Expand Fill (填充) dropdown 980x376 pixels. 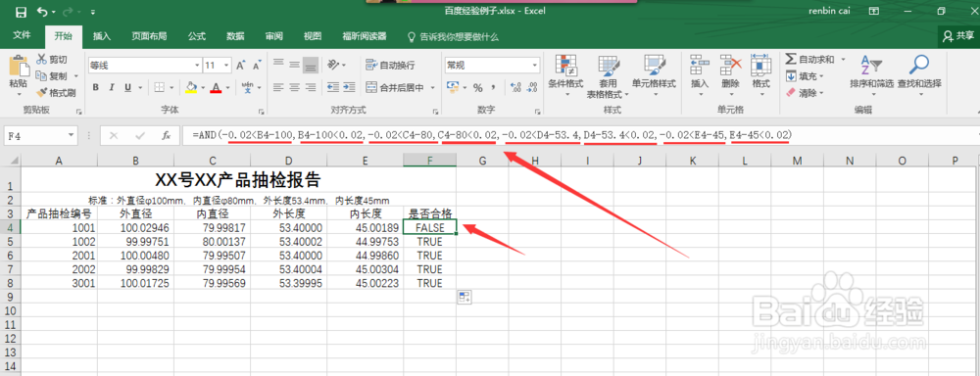tap(821, 76)
